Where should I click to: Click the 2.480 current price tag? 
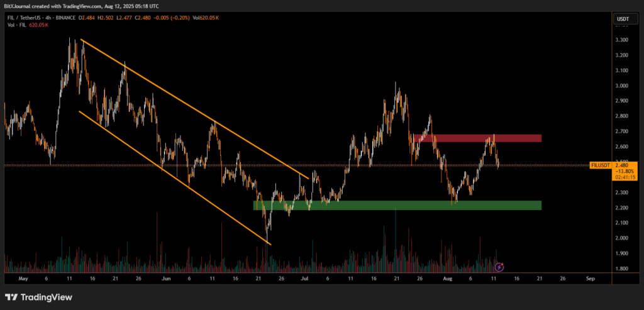click(x=623, y=165)
